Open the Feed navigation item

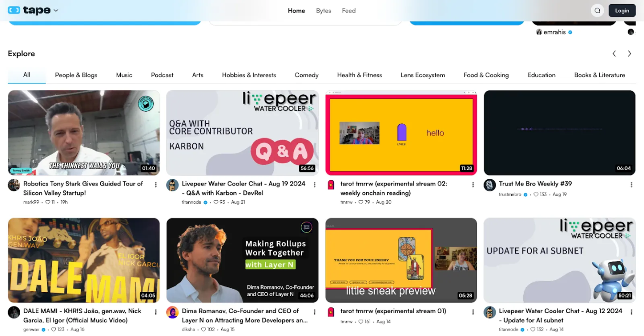[349, 11]
